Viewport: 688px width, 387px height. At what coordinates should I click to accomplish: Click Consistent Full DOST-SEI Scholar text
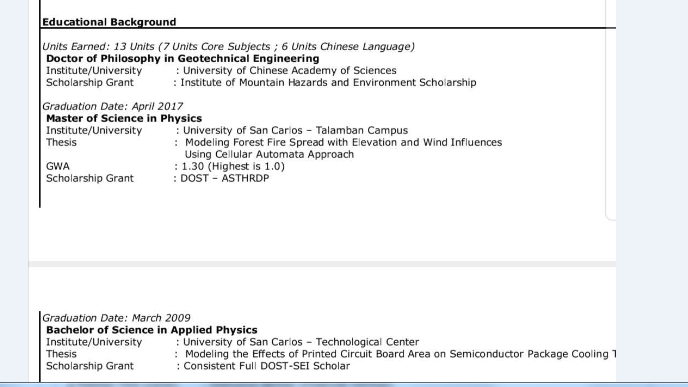pos(267,366)
